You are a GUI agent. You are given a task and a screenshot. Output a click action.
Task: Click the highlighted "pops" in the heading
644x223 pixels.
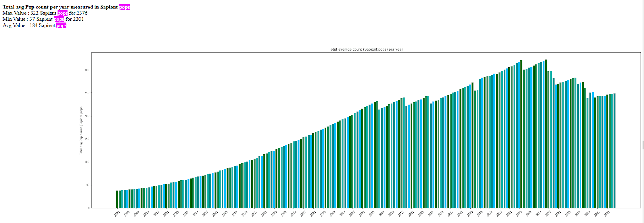point(124,7)
